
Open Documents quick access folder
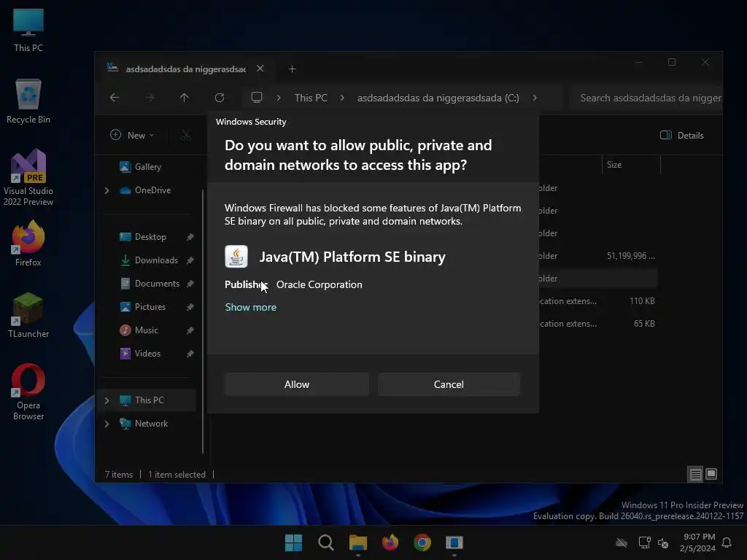coord(158,284)
